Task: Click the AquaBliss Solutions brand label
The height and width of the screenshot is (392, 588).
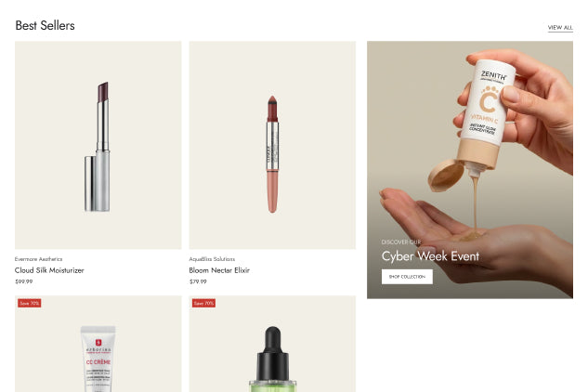Action: [212, 259]
